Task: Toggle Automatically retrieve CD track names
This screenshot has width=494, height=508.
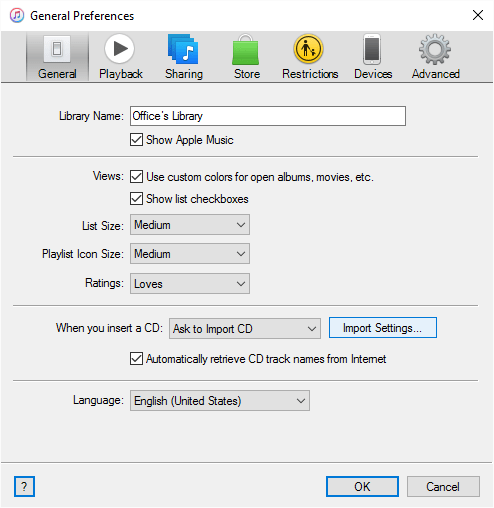Action: click(x=136, y=359)
